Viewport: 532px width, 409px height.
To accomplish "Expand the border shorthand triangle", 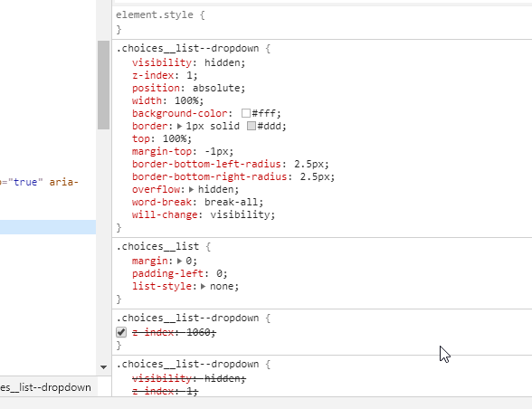I will click(180, 127).
